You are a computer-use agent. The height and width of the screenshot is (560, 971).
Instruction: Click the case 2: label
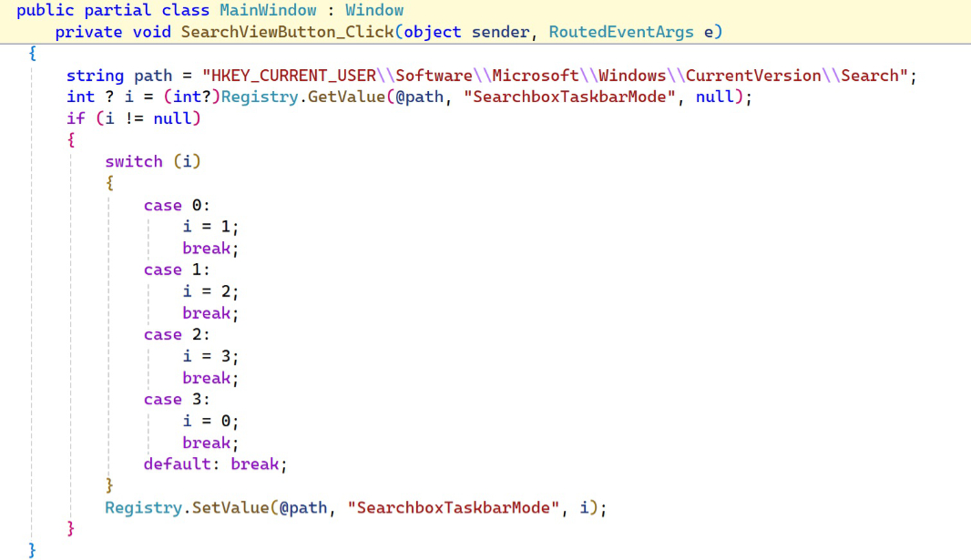[x=177, y=335]
